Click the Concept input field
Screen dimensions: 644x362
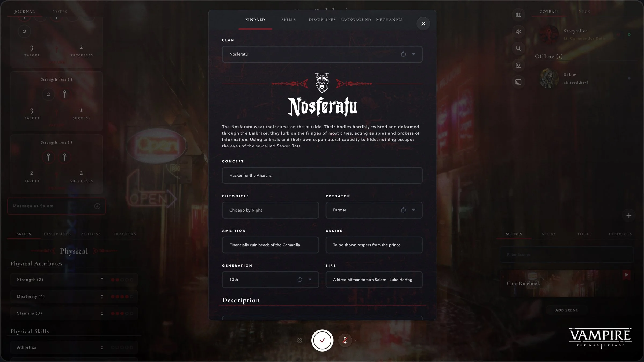point(322,175)
